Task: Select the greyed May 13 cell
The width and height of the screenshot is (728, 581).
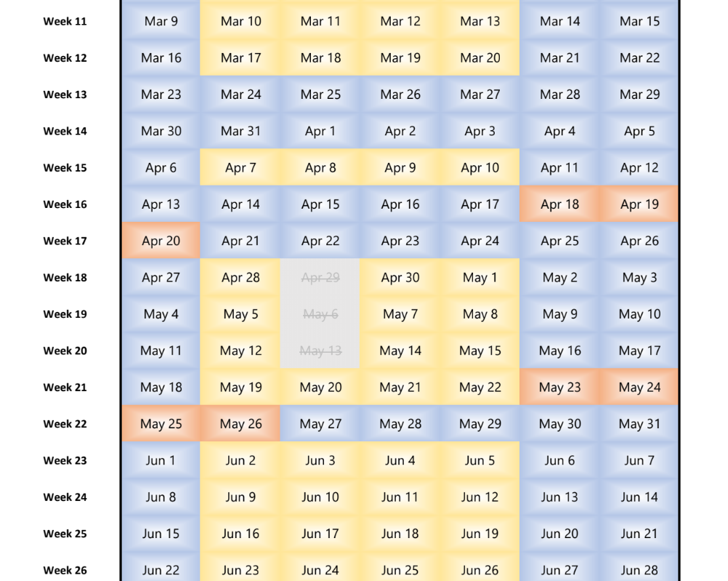Action: [x=320, y=350]
